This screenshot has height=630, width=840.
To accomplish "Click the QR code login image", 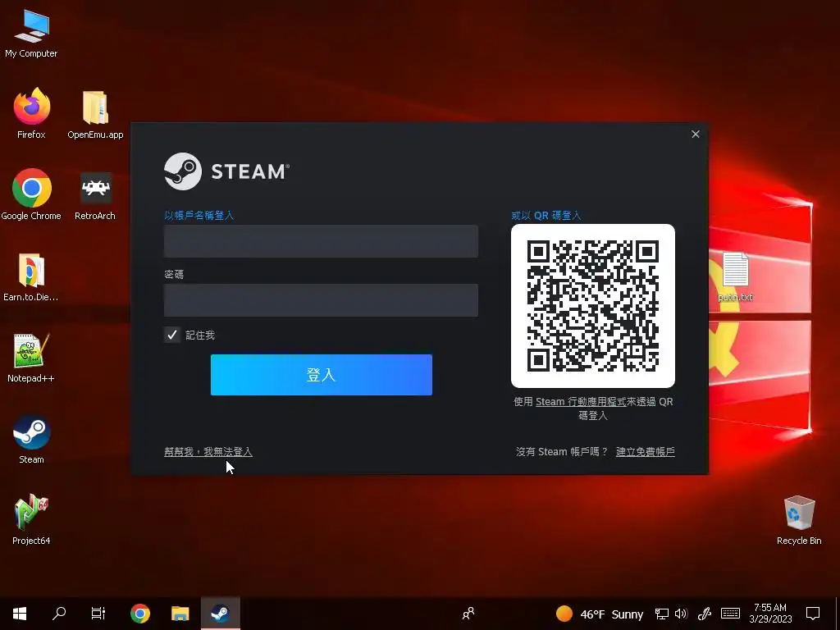I will pos(593,306).
